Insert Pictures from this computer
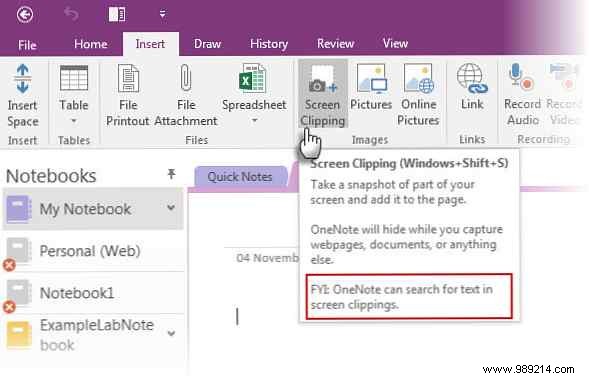The width and height of the screenshot is (589, 378). pos(371,87)
